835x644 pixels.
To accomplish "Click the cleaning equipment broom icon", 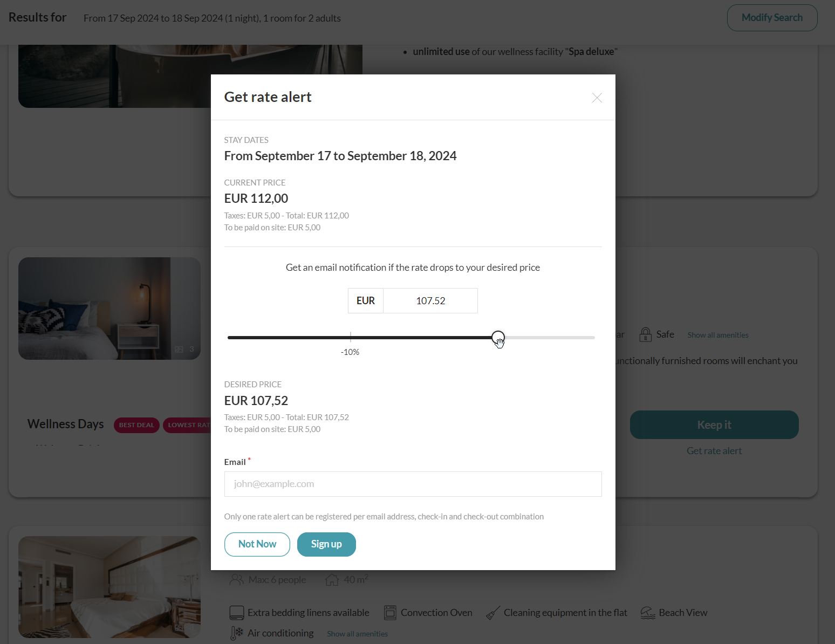I will pos(492,613).
